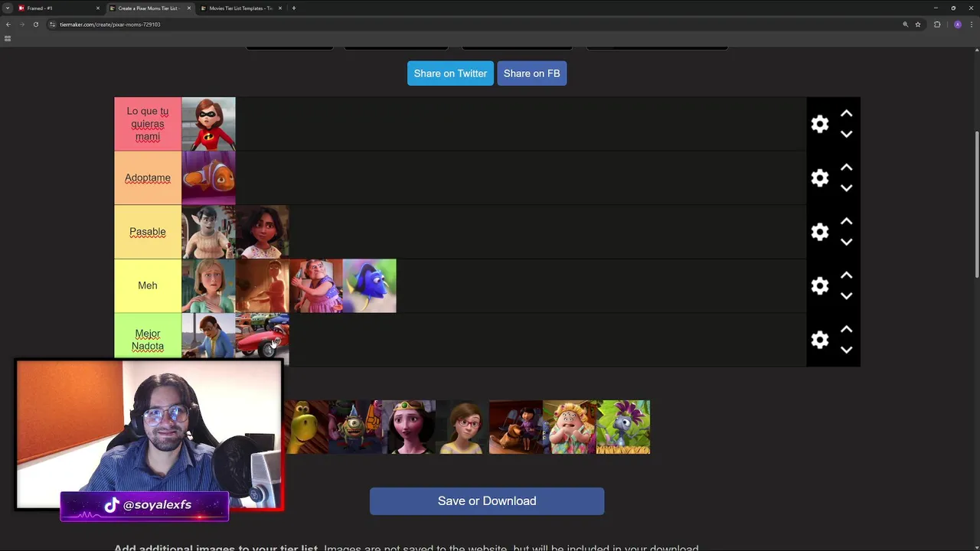Move Meh tier up with chevron
This screenshot has height=551, width=980.
coord(846,275)
